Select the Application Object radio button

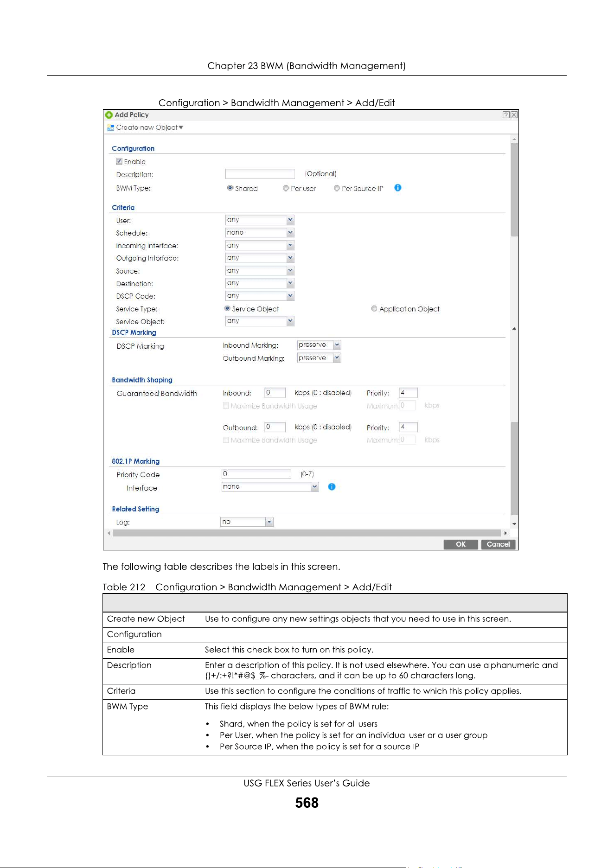374,308
